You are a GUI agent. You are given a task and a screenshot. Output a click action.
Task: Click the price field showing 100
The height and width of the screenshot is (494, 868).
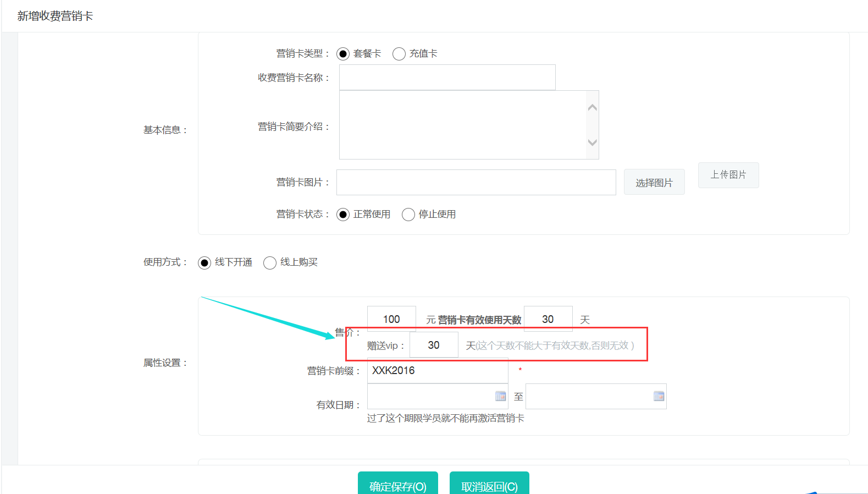point(391,319)
